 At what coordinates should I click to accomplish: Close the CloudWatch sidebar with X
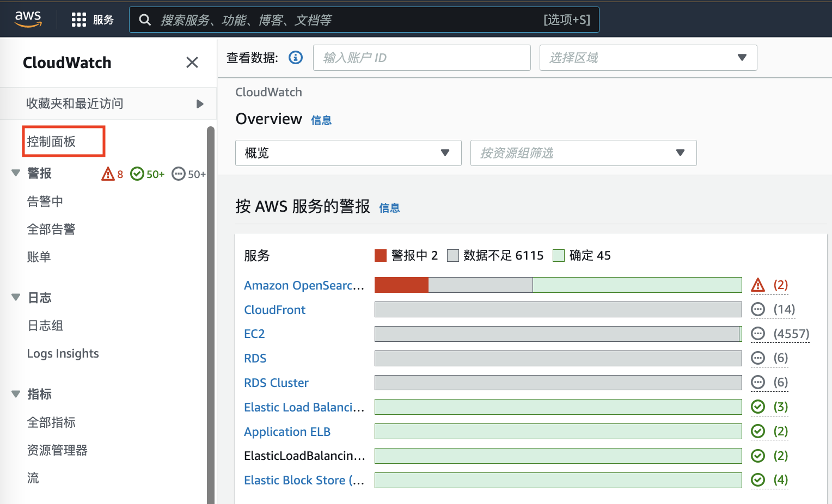[192, 63]
